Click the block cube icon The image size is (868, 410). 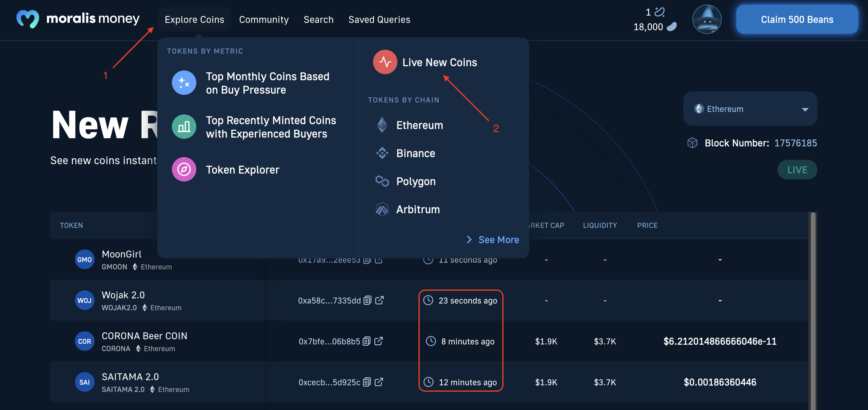coord(692,143)
